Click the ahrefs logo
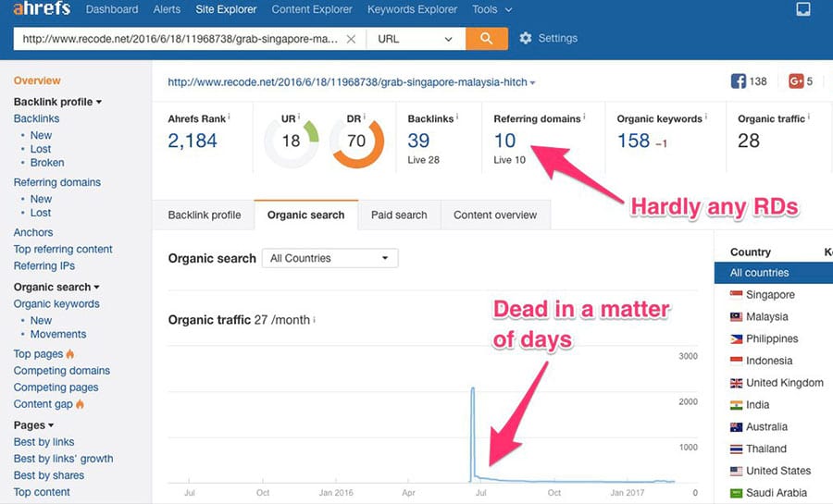 tap(42, 8)
